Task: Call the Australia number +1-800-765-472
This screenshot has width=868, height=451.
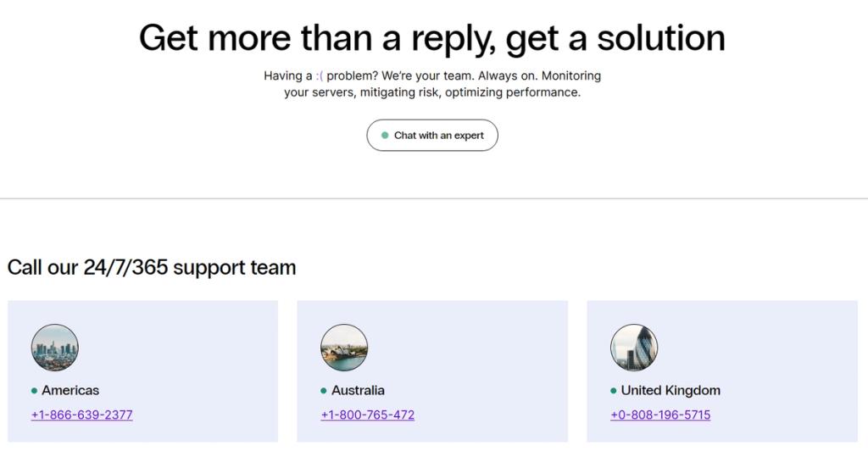Action: coord(368,415)
